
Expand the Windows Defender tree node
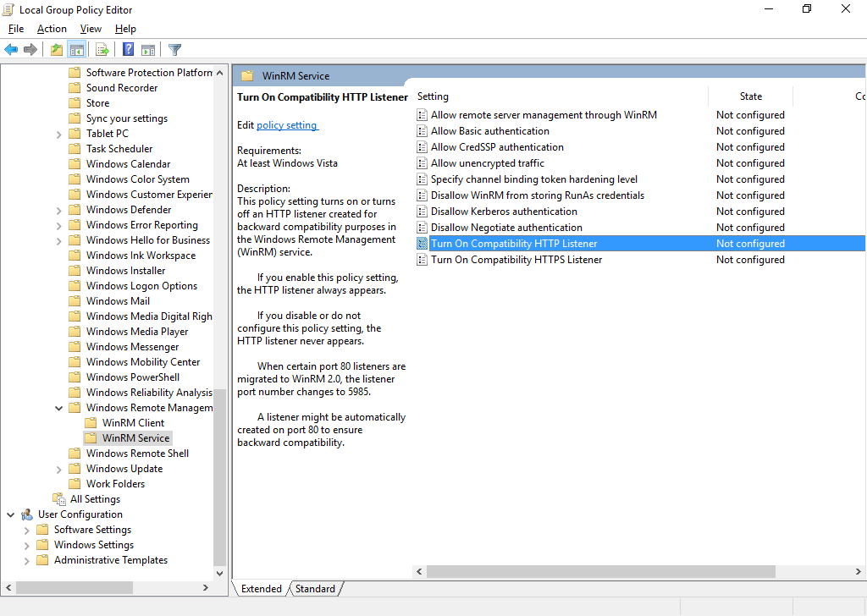coord(58,211)
